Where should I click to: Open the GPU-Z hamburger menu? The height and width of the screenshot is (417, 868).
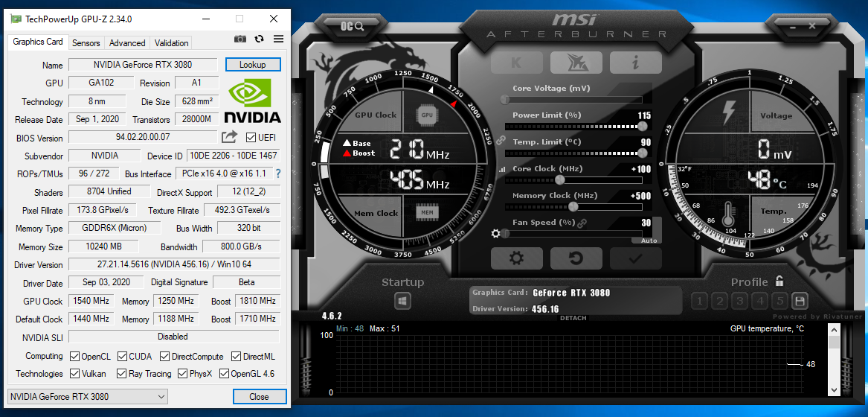pyautogui.click(x=278, y=39)
